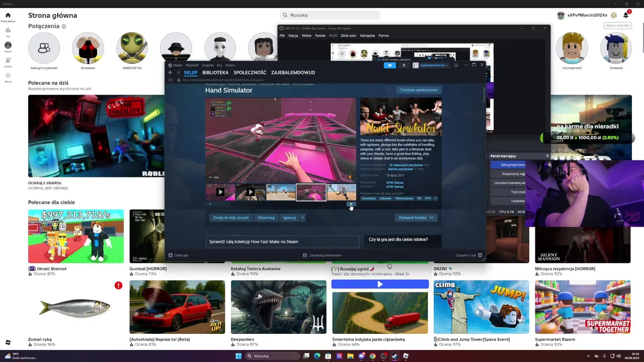Click the Steam back navigation arrow

click(x=170, y=72)
